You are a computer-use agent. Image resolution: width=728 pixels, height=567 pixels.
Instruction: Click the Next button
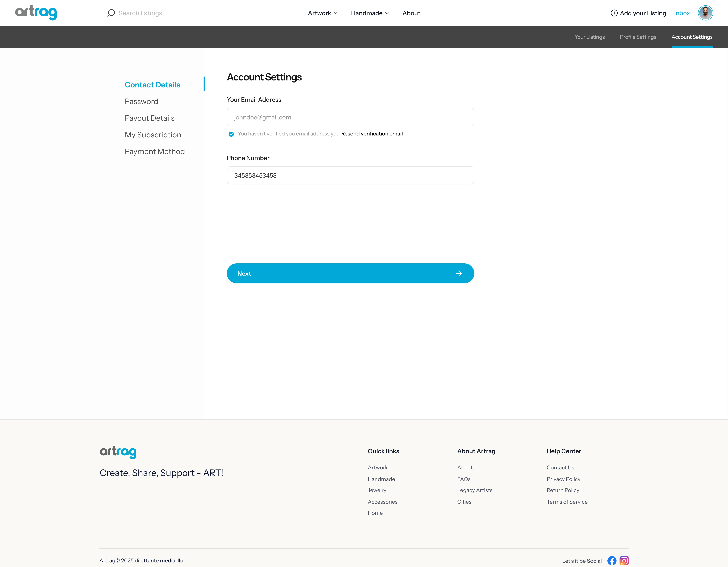pyautogui.click(x=350, y=273)
